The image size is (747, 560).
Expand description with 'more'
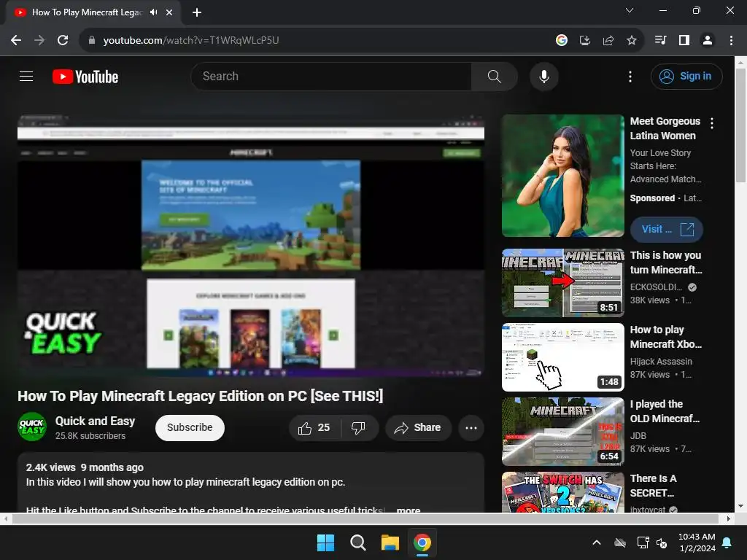click(409, 510)
